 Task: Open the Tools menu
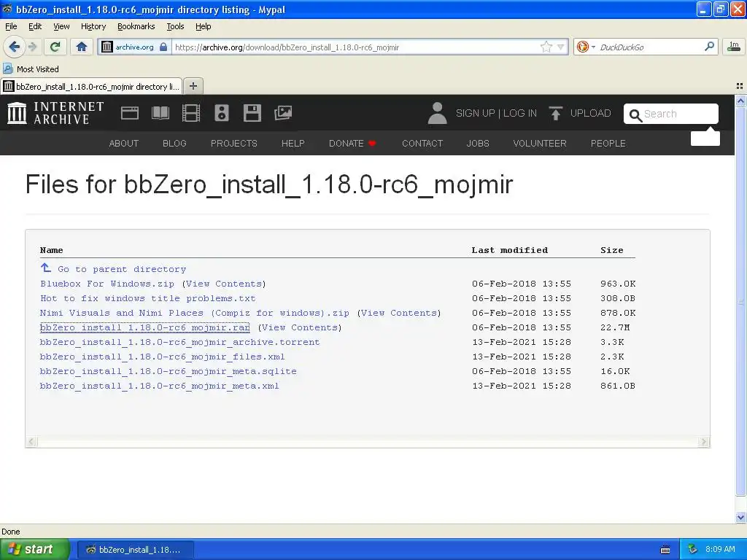point(175,26)
